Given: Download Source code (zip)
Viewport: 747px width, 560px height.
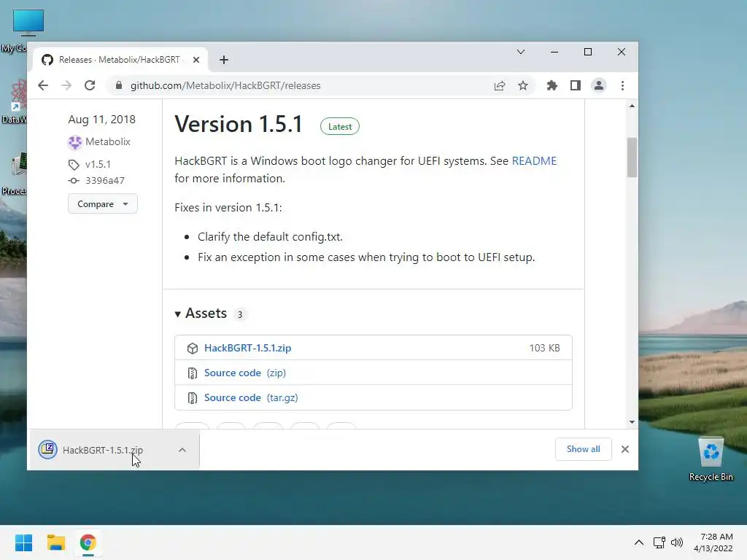Looking at the screenshot, I should (245, 373).
